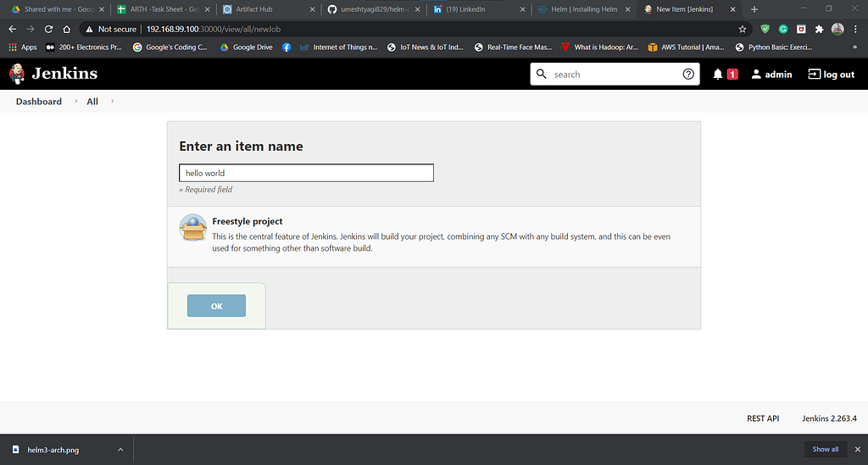Open the red pocket-style extension icon
868x465 pixels.
[801, 30]
